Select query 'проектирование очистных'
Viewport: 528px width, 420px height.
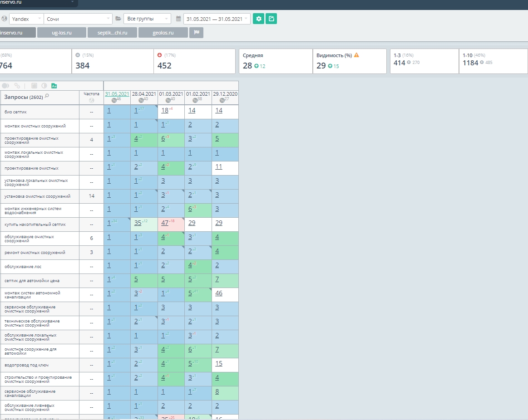(31, 168)
